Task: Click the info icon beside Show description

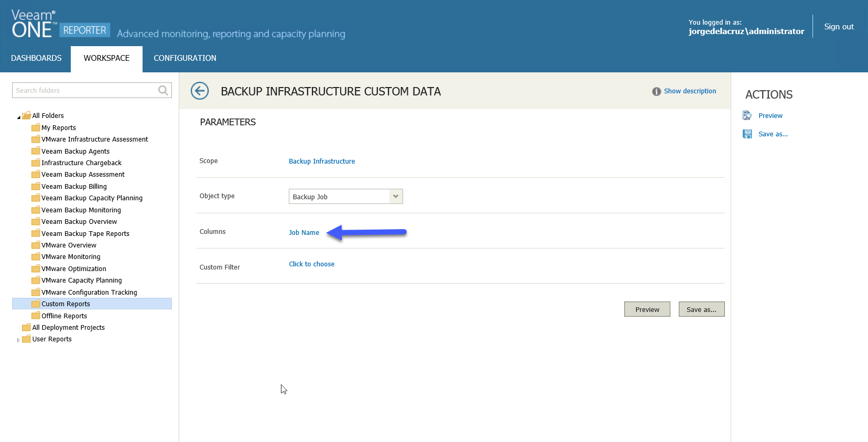Action: pyautogui.click(x=656, y=91)
